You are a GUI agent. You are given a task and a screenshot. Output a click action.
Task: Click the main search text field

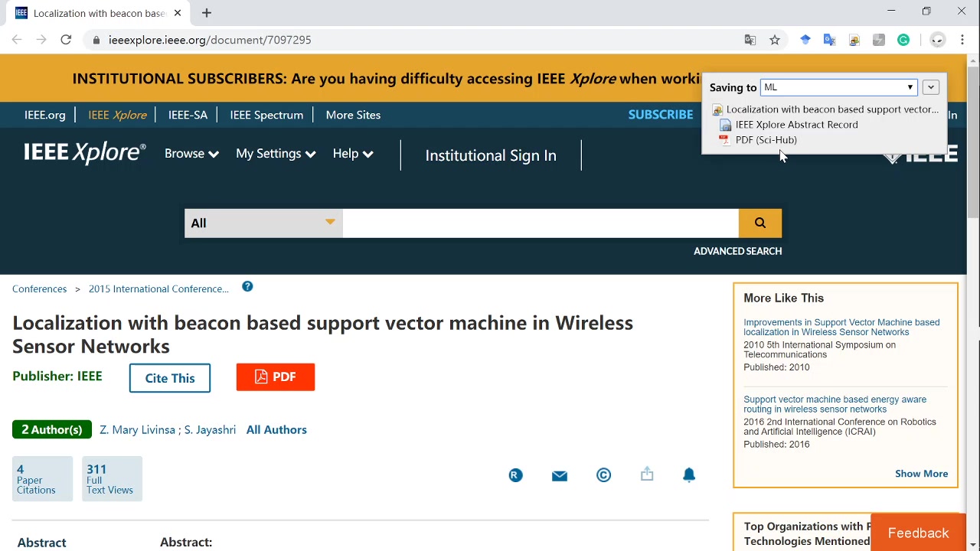(x=541, y=223)
